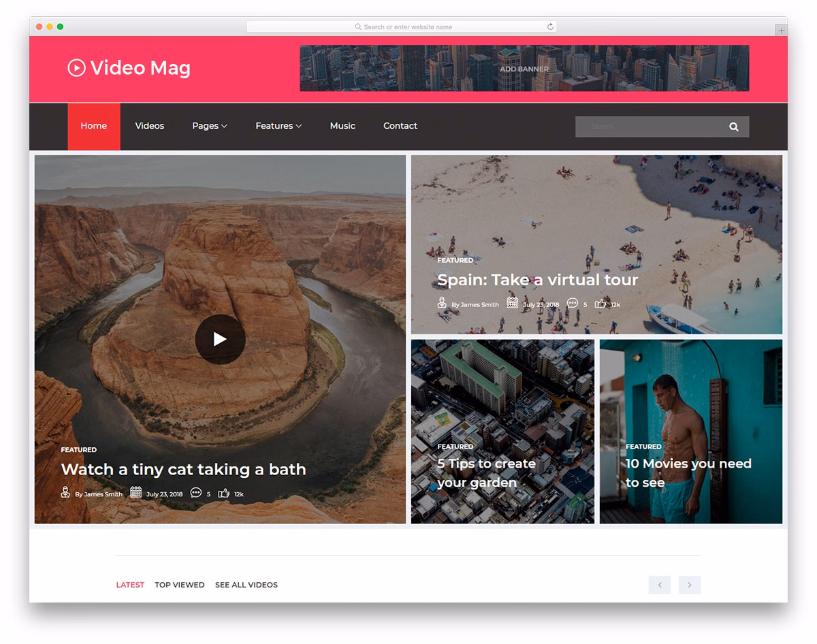Go to previous carousel slide arrow
This screenshot has height=644, width=817.
(659, 585)
